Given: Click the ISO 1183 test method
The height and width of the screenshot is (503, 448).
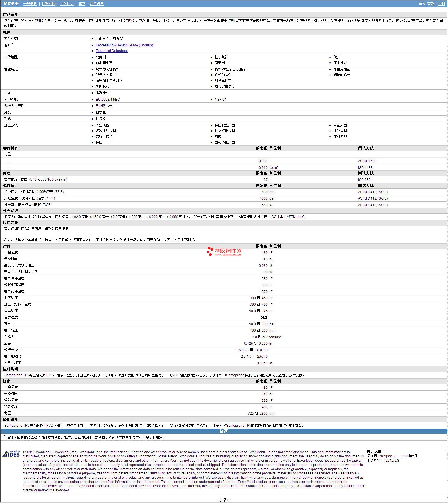Looking at the screenshot, I should pyautogui.click(x=365, y=168).
